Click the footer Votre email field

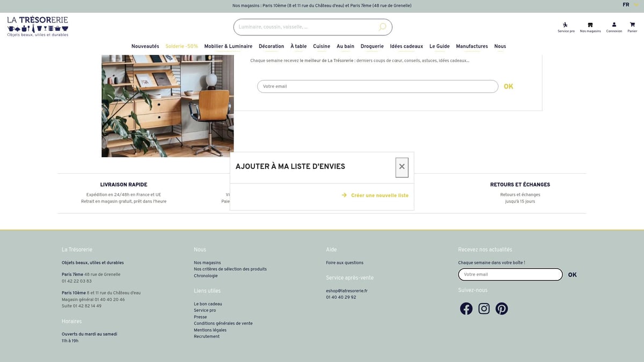click(510, 275)
